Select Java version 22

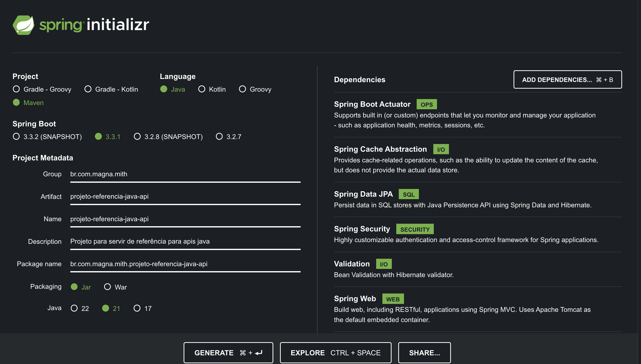coord(74,308)
